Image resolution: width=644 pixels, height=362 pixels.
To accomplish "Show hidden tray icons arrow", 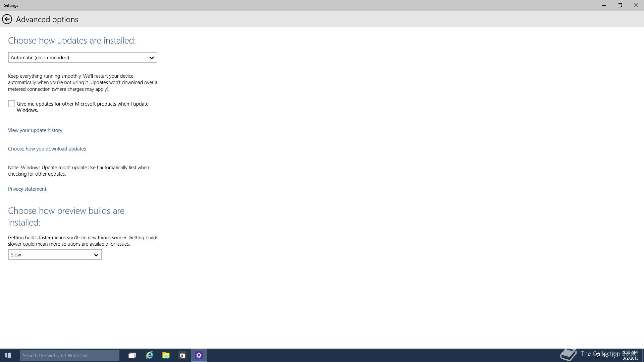I will click(588, 355).
